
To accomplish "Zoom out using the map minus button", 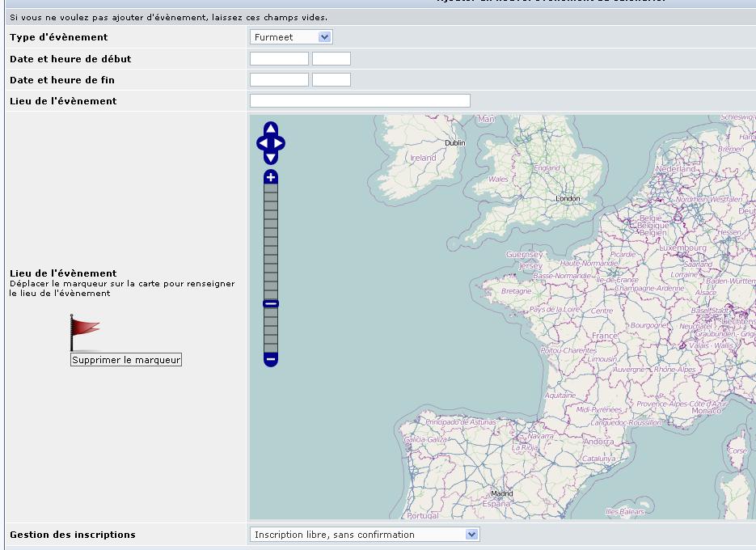I will point(271,358).
